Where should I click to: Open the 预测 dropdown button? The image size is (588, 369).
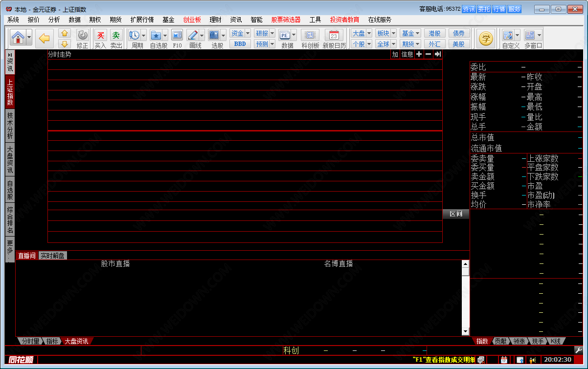pyautogui.click(x=265, y=43)
